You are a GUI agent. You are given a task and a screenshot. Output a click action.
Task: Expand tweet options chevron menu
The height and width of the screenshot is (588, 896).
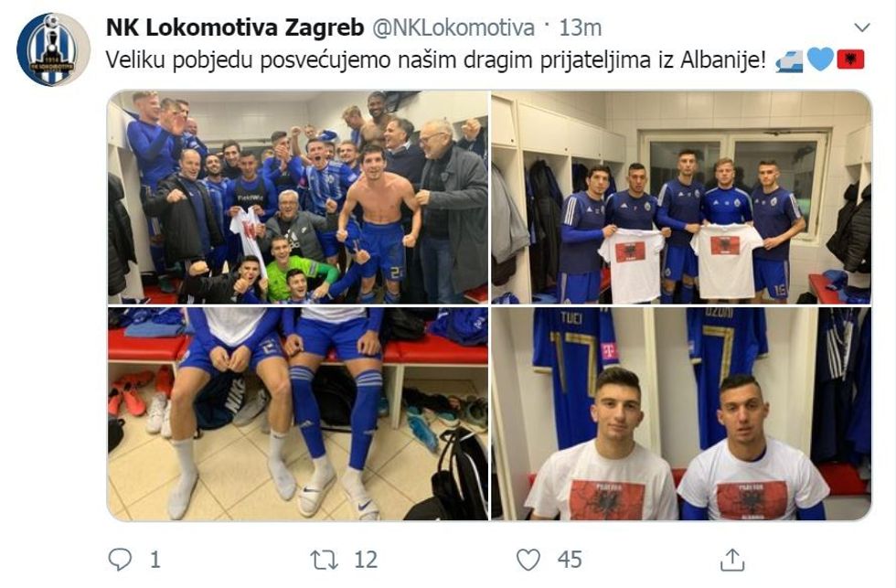[861, 27]
